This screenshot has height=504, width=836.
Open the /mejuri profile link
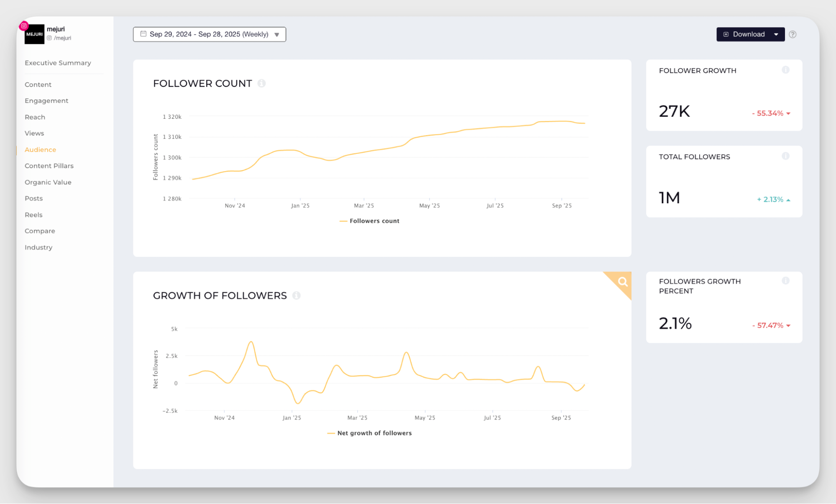[x=62, y=38]
